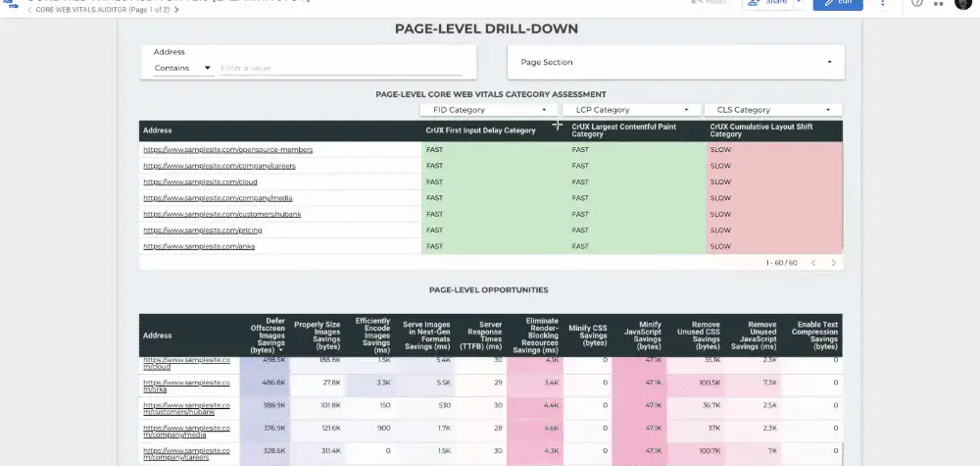
Task: Select the 100.5K Remove Unused CSS value
Action: (710, 383)
